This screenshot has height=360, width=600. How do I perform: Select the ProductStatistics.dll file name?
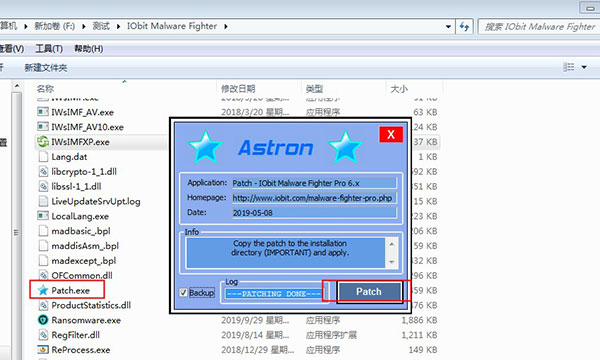91,305
